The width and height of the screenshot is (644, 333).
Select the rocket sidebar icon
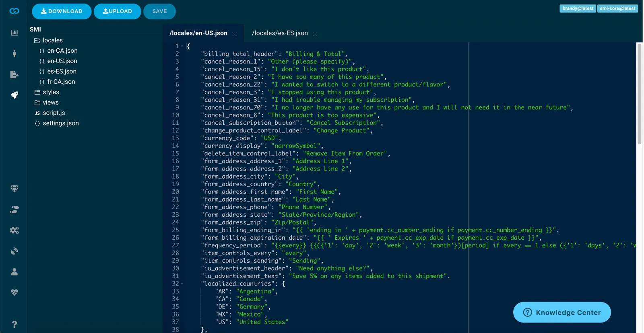pyautogui.click(x=14, y=95)
